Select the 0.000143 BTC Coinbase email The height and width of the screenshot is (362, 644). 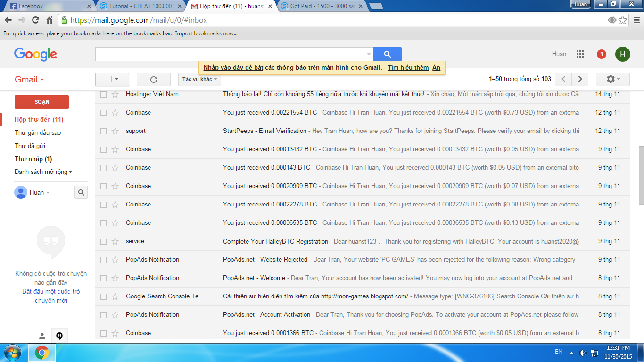tap(104, 168)
